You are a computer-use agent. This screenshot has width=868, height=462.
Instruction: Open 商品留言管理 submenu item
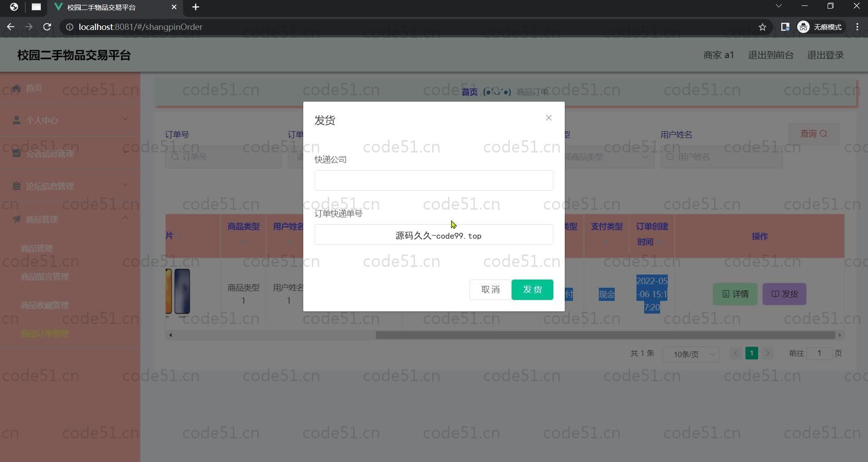[x=44, y=276]
